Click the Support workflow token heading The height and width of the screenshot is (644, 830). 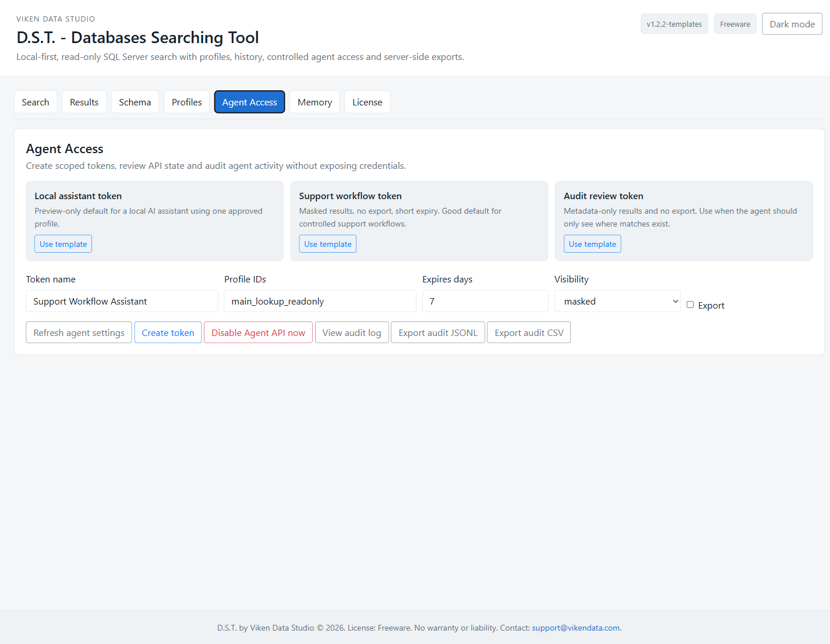click(x=350, y=196)
